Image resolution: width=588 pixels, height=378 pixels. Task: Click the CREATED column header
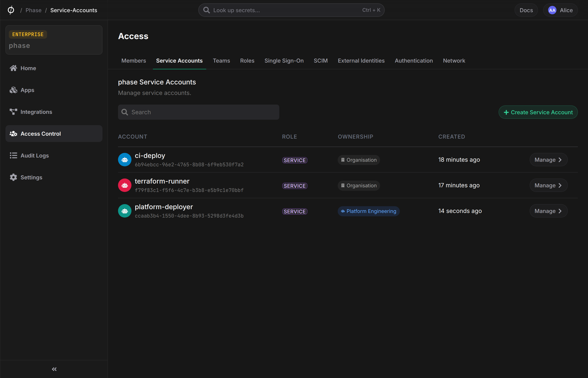(x=451, y=137)
